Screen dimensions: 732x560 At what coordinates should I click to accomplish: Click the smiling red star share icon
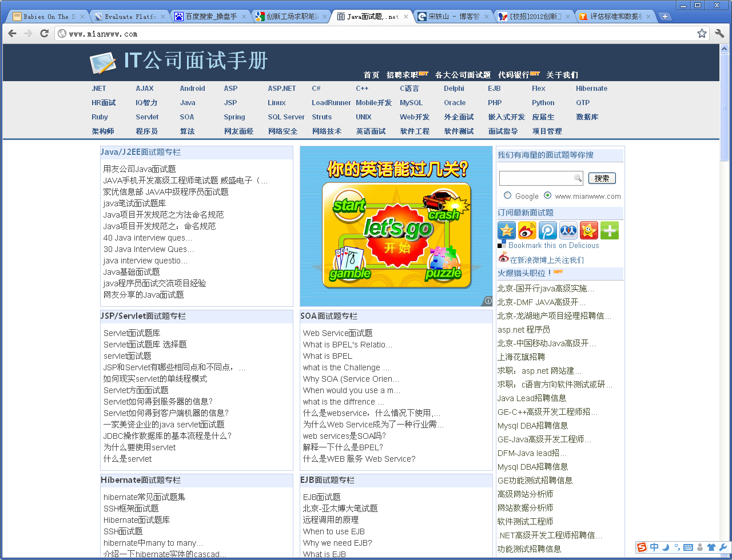coord(589,230)
